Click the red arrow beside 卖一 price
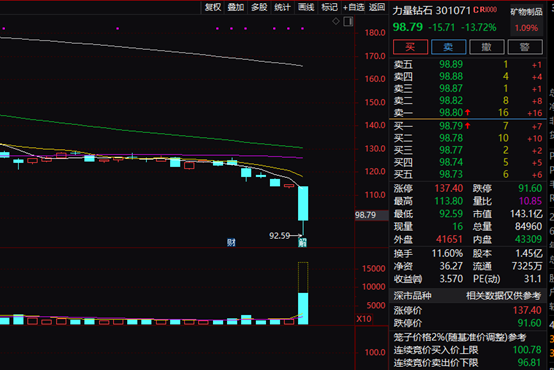The image size is (554, 370). point(467,112)
